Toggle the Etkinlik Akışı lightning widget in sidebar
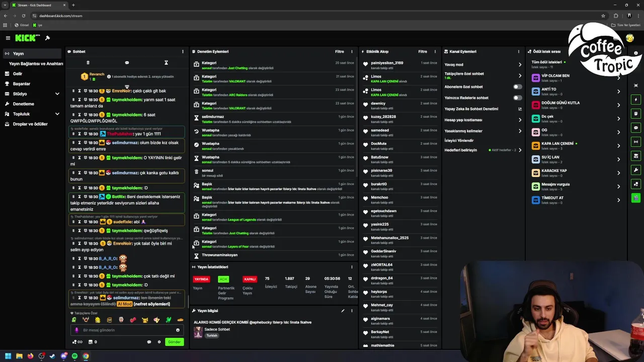The height and width of the screenshot is (362, 644). pos(636,100)
